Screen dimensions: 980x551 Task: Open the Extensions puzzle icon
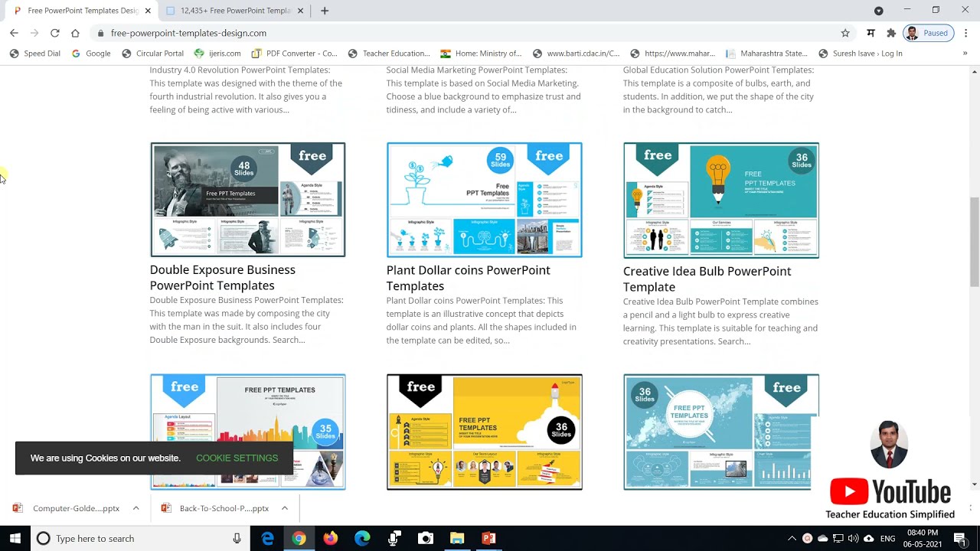point(891,33)
